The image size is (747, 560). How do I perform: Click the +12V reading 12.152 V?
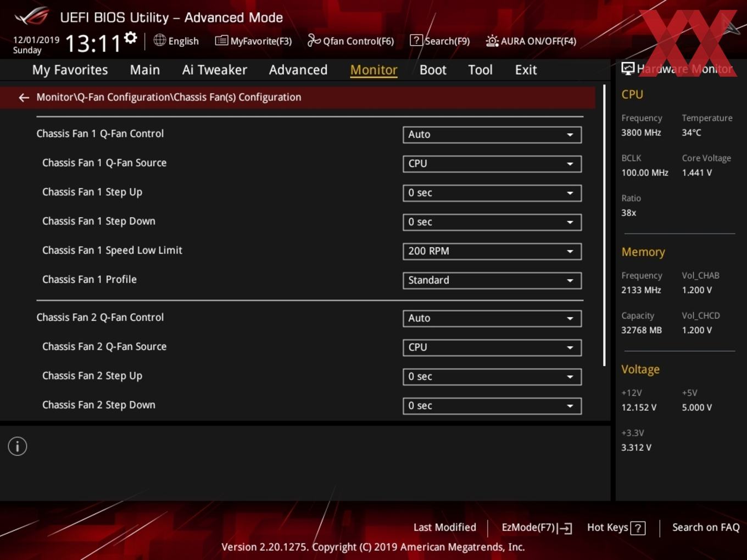[638, 407]
